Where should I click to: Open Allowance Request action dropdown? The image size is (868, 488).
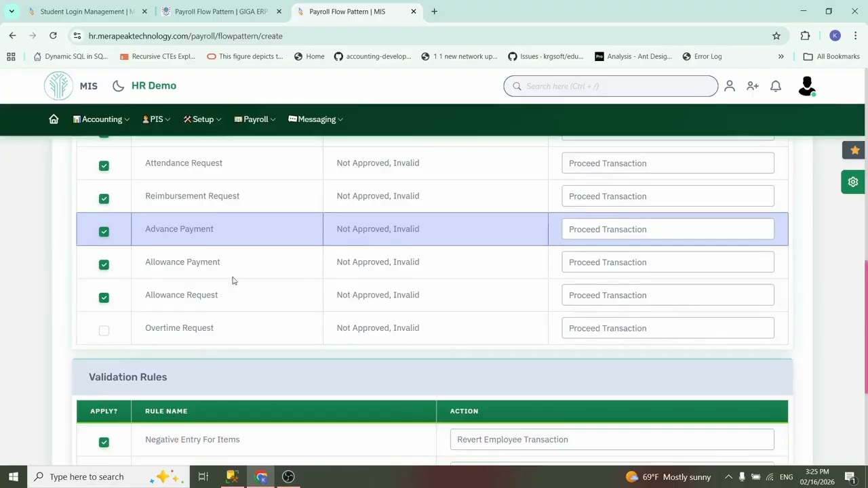click(668, 295)
